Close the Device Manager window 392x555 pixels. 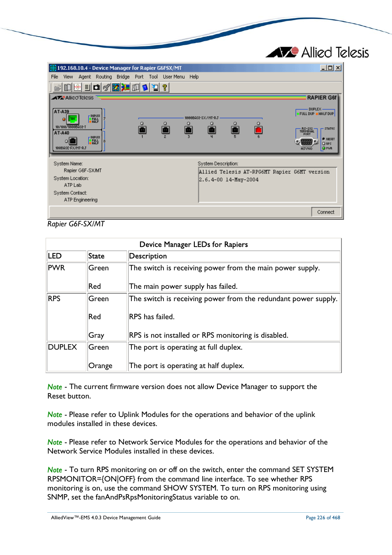click(338, 68)
